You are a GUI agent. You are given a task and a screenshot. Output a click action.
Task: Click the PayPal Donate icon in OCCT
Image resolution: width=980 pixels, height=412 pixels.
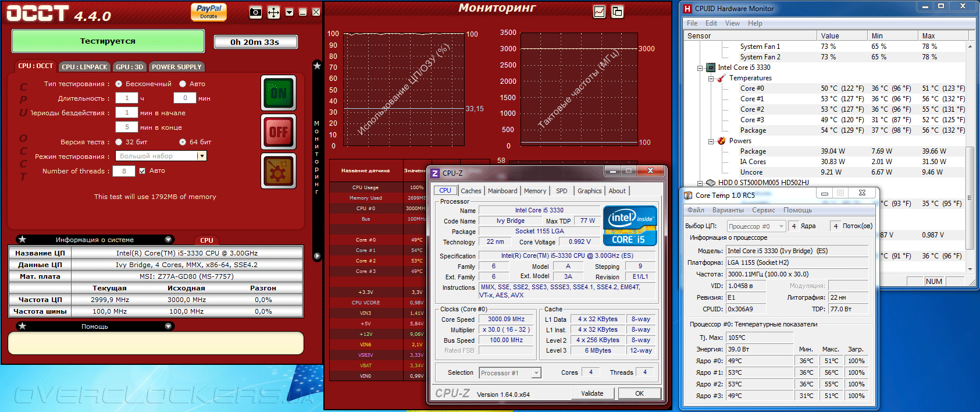[x=209, y=12]
